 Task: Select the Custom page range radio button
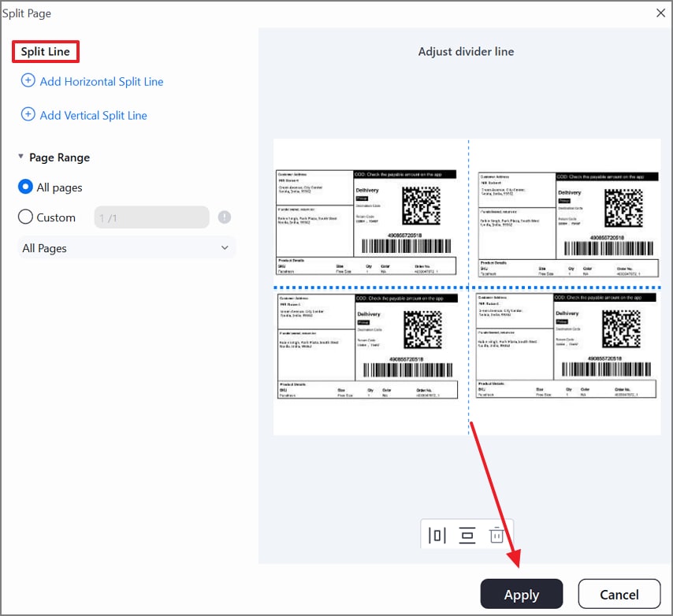[25, 217]
